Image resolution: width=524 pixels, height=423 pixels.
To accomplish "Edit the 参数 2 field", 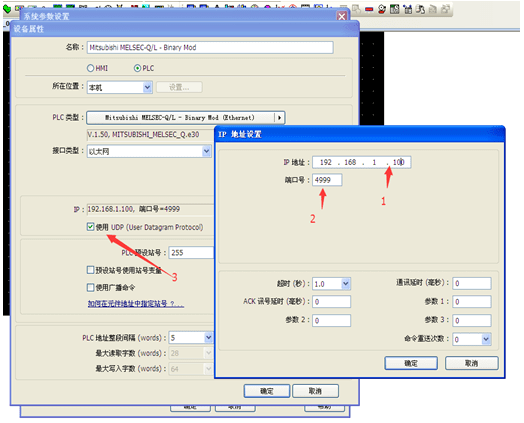I will coord(332,320).
